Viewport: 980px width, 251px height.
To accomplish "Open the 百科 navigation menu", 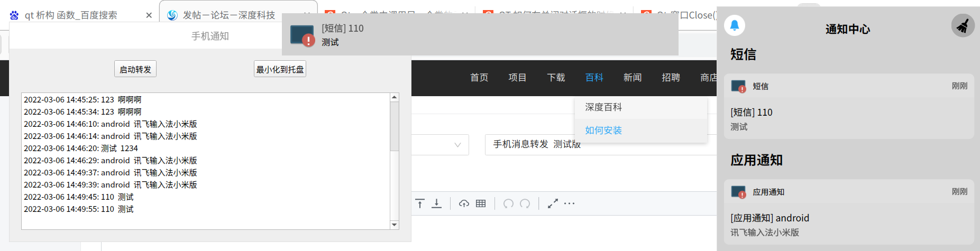I will point(594,78).
